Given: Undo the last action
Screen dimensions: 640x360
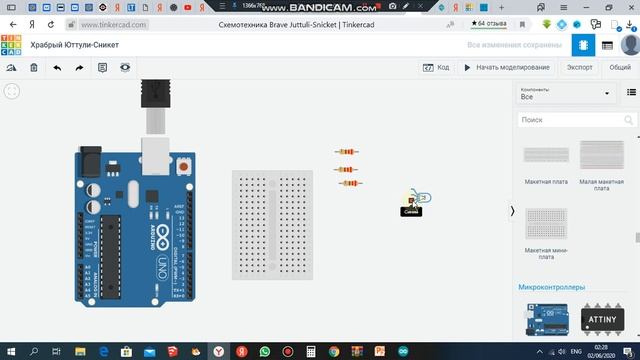Looking at the screenshot, I should tap(57, 68).
